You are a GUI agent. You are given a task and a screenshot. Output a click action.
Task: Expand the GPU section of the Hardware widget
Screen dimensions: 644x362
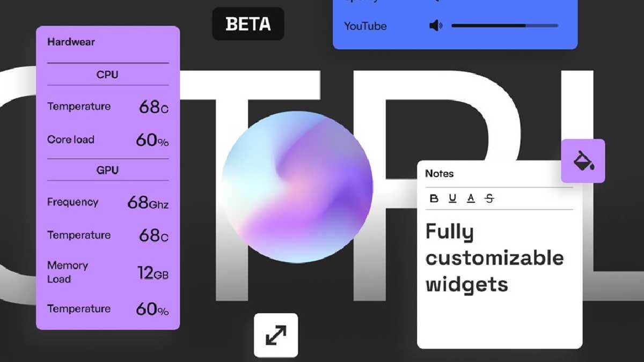coord(108,170)
